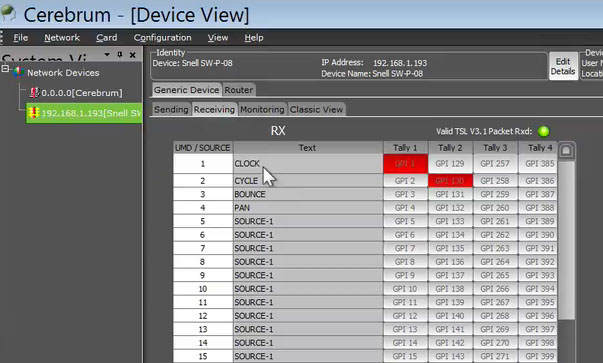Click the GPI 259 tally cell
Screen dimensions: 603x363
495,194
